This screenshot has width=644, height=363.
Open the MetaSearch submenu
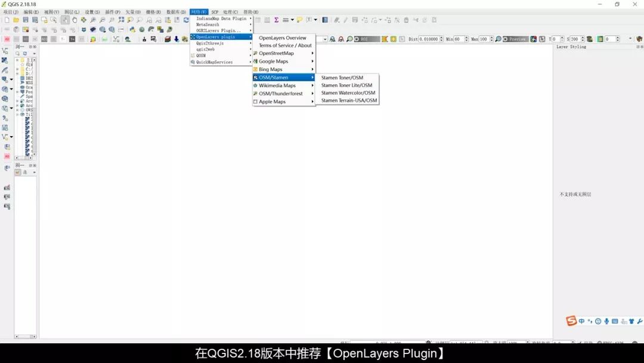click(x=221, y=24)
